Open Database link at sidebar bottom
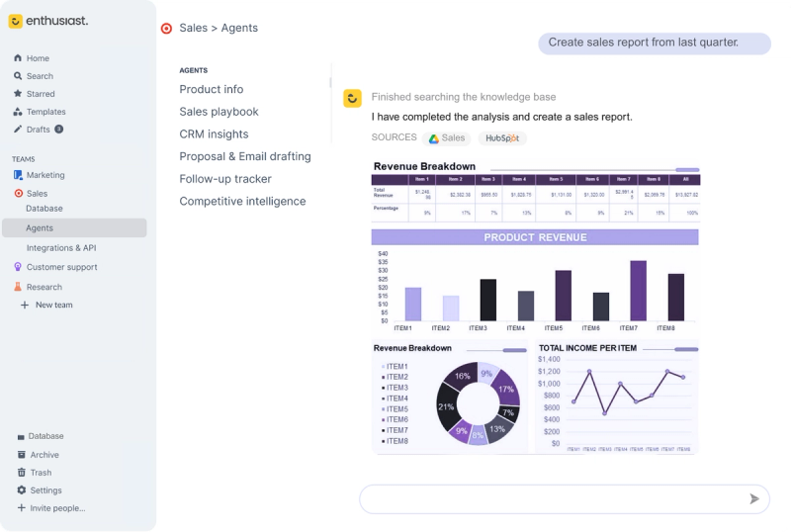Viewport: 791px width, 532px height. tap(45, 436)
